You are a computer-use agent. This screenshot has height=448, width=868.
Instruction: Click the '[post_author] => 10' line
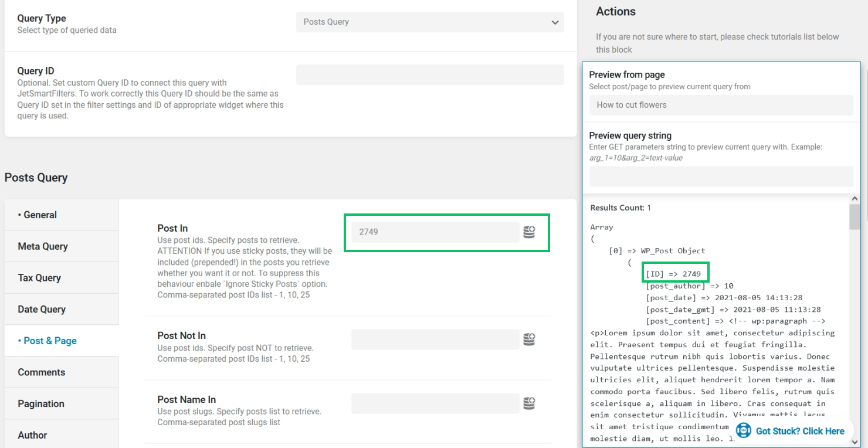coord(690,286)
